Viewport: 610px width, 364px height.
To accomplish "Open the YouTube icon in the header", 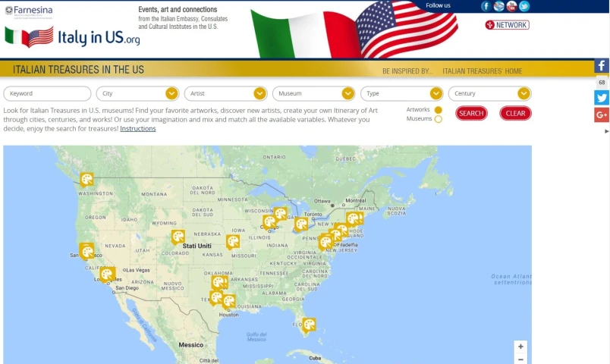I will tap(511, 6).
